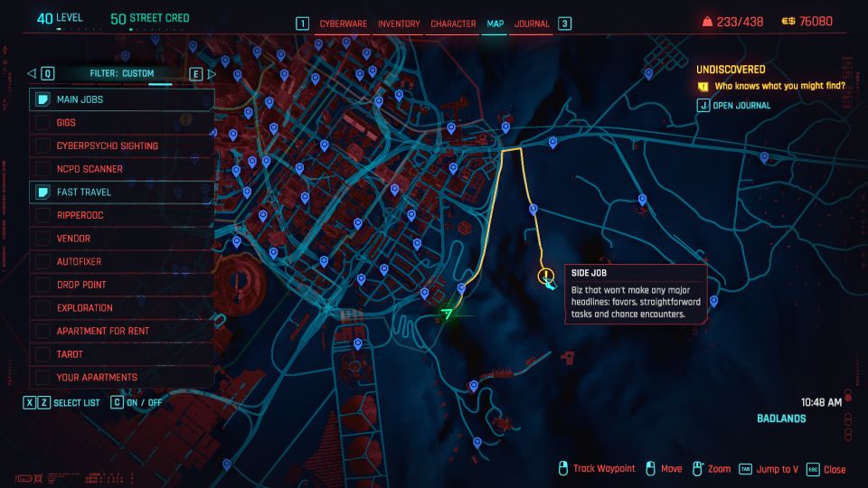The image size is (868, 488).
Task: Select northeast fast travel pin near street grid
Action: [x=648, y=73]
